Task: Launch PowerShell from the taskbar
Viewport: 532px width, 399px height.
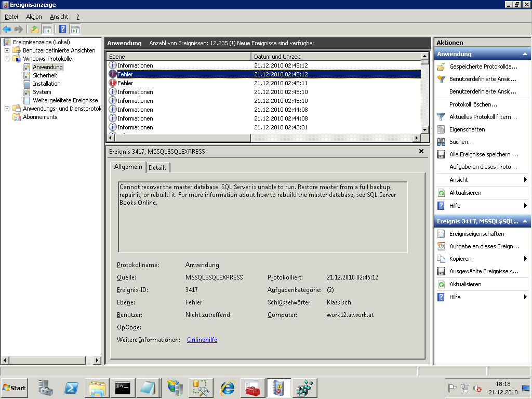Action: coord(71,388)
